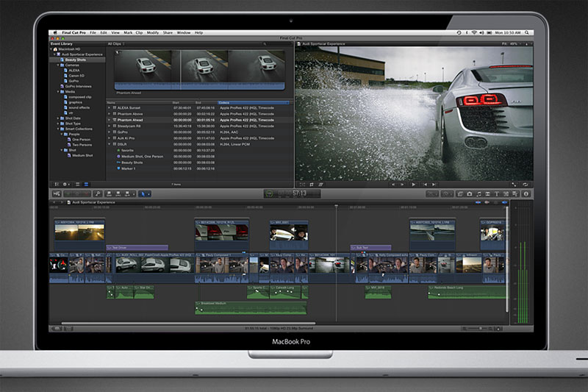Collapse the Cameras folder

(58, 65)
